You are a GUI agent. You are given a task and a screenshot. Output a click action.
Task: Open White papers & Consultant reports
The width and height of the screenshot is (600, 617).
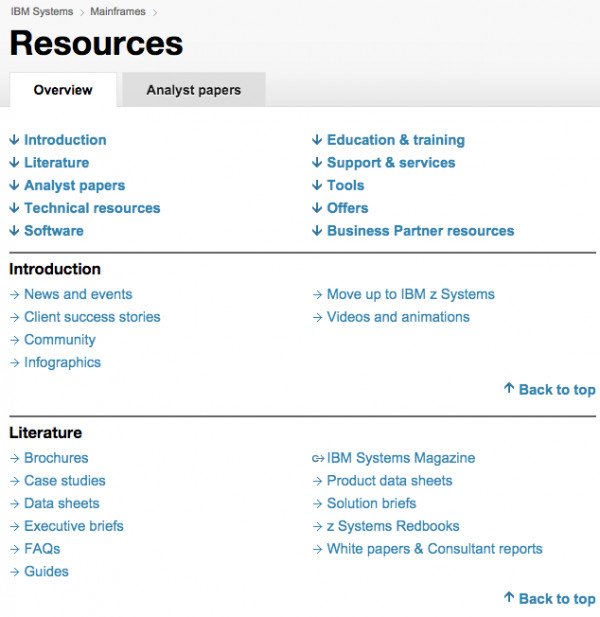click(x=435, y=549)
